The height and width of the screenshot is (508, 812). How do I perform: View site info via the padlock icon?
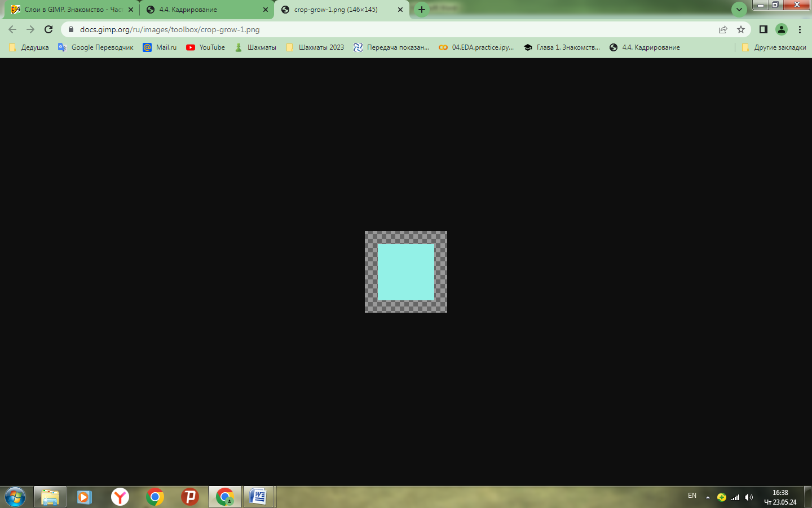71,29
